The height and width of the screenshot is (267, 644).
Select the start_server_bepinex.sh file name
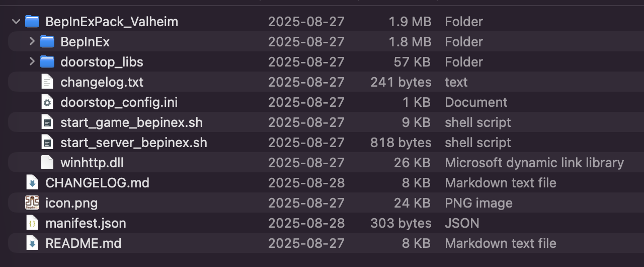coord(134,143)
